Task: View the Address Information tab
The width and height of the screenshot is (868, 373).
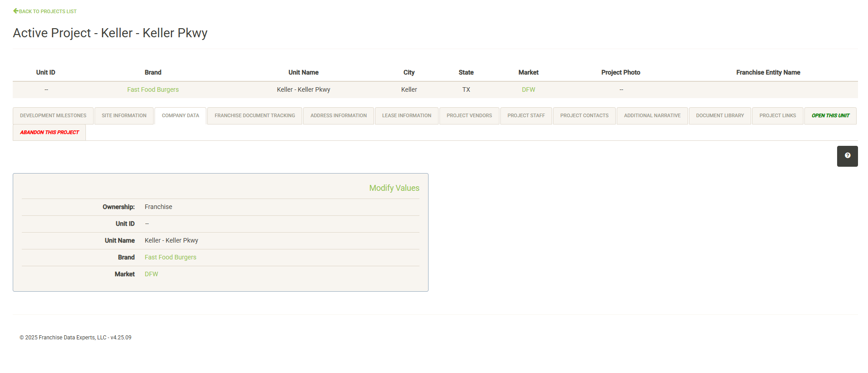Action: coord(338,116)
